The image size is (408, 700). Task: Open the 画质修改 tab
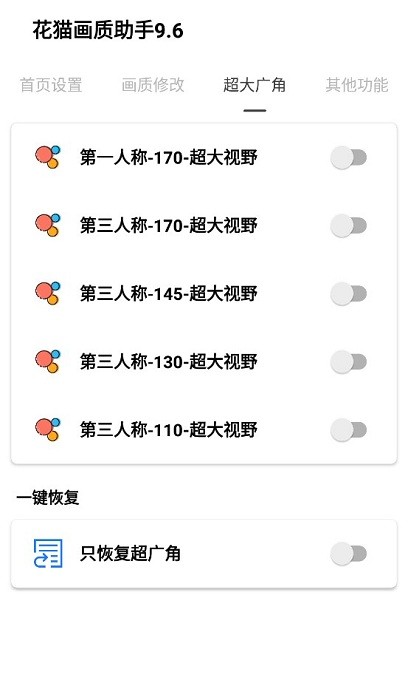tap(153, 85)
